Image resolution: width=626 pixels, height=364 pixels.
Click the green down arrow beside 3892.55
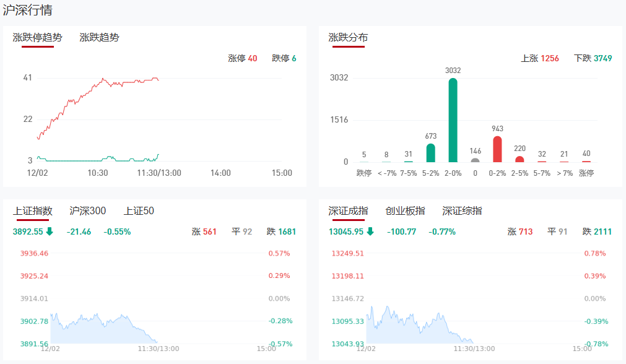[50, 232]
